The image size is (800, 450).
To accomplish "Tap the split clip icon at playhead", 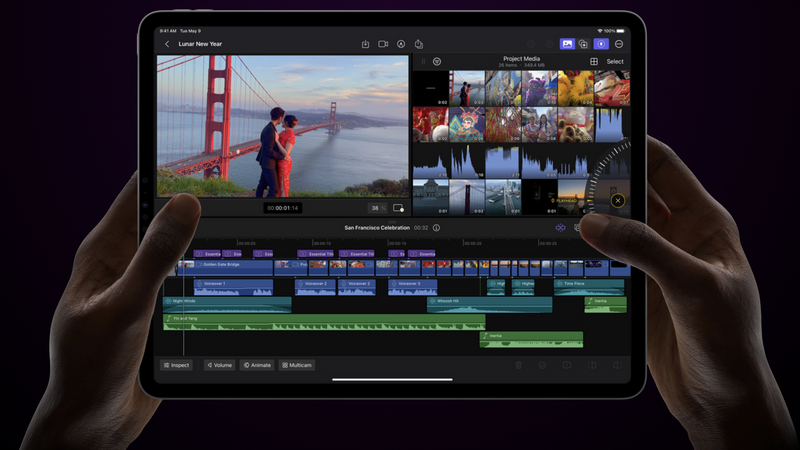I will click(567, 365).
